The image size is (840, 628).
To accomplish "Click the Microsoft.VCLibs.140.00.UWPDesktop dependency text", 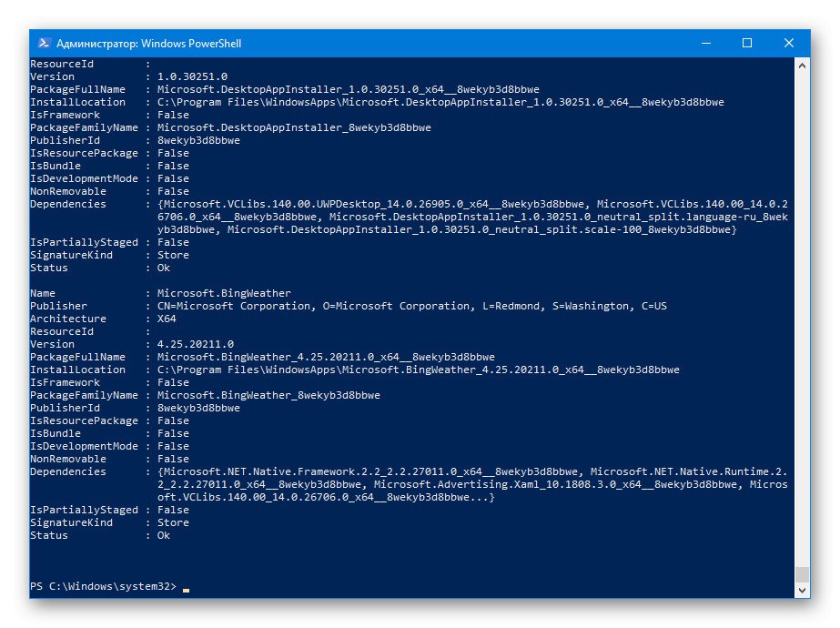I will 373,204.
